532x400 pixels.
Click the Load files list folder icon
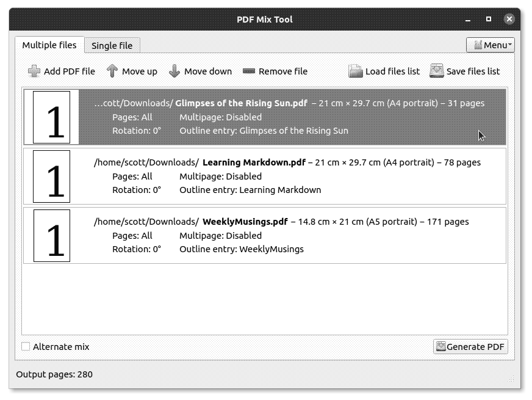click(x=356, y=71)
